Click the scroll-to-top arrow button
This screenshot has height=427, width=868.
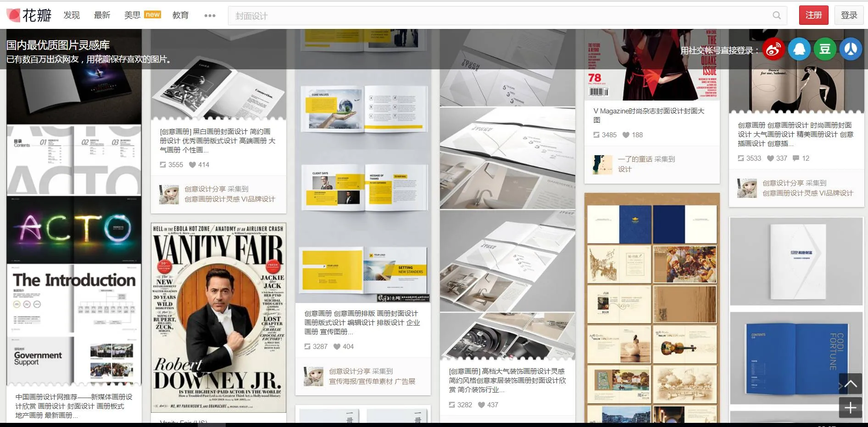850,384
